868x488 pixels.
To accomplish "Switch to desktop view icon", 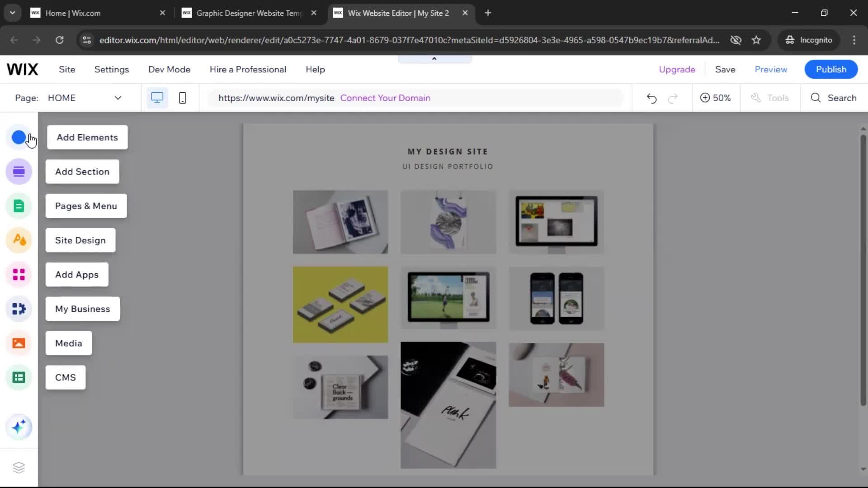I will point(157,98).
